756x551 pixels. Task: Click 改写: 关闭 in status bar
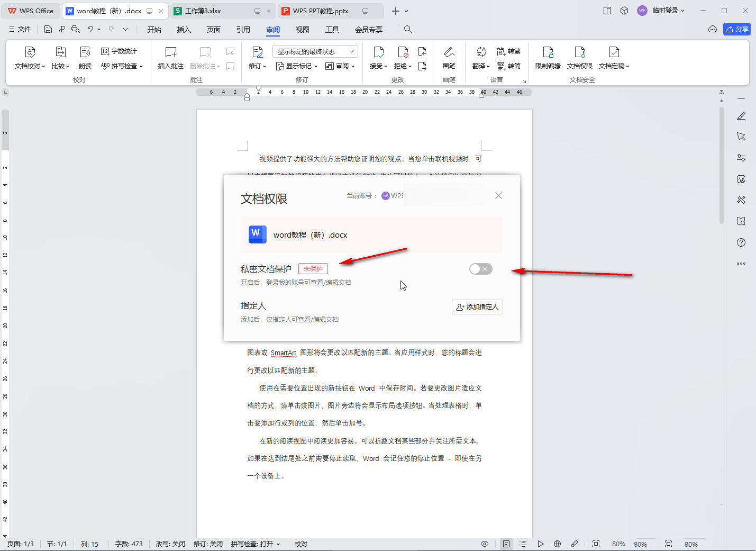coord(170,544)
